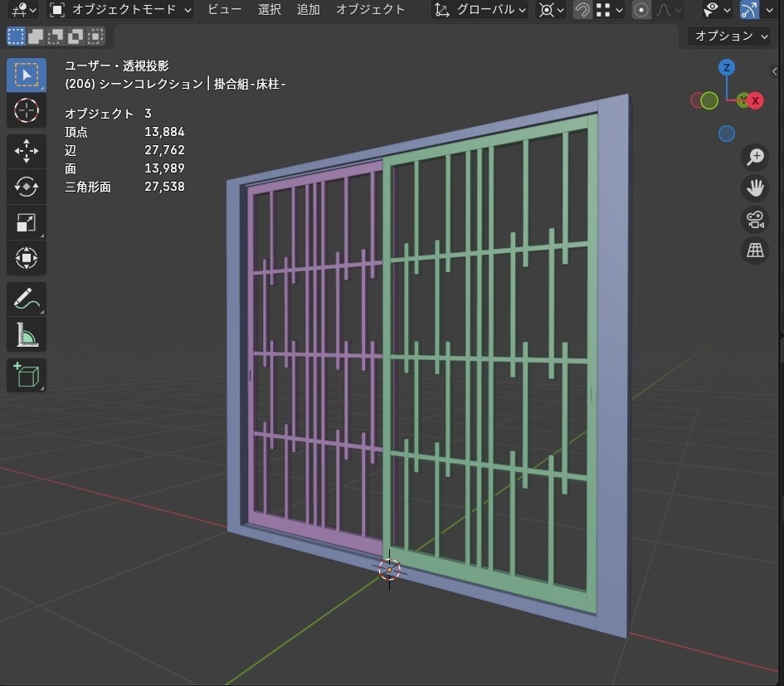Screen dimensions: 784x686
Task: Click the 三角形面 27,538 statistic
Action: pyautogui.click(x=124, y=187)
